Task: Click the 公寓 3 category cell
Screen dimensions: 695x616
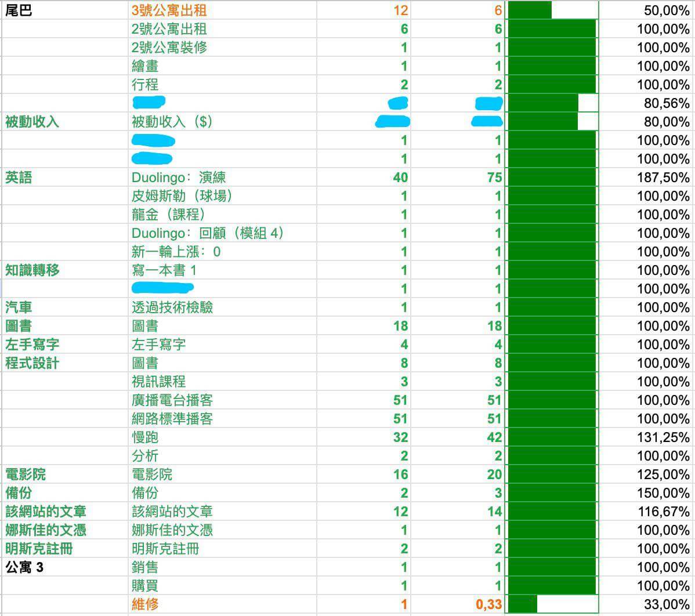Action: [x=65, y=567]
